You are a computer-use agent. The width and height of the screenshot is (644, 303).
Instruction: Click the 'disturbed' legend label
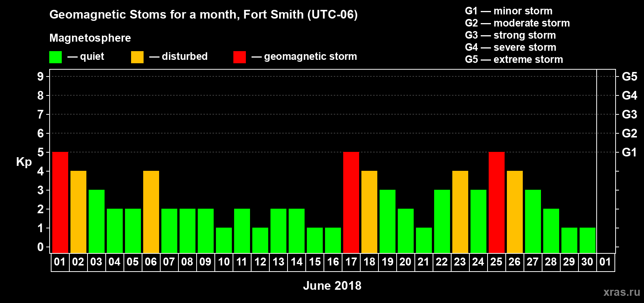pyautogui.click(x=185, y=56)
